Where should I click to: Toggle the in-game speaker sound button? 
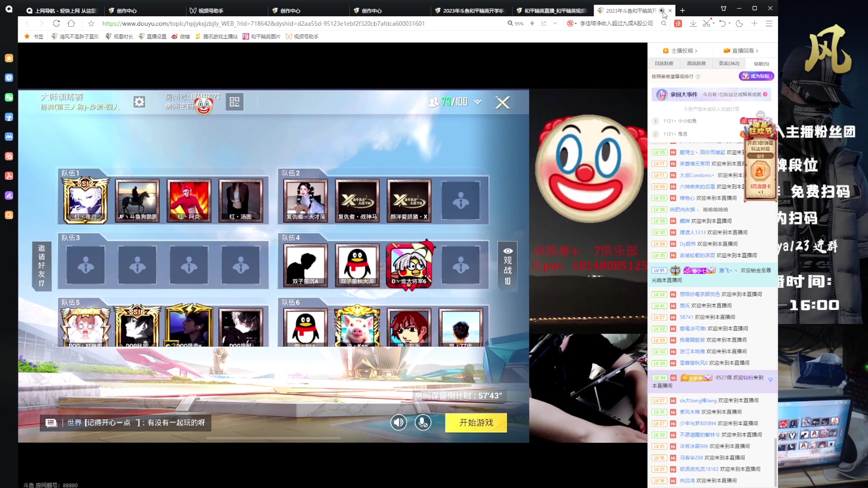point(398,422)
